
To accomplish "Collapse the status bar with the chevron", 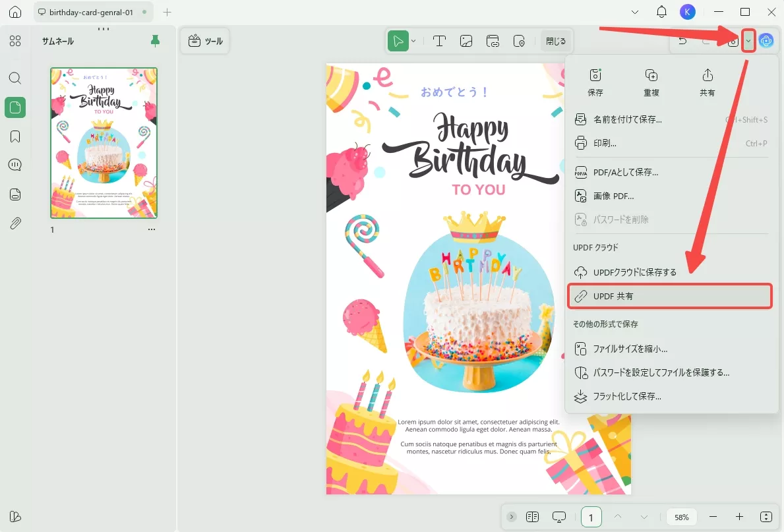I will 512,517.
